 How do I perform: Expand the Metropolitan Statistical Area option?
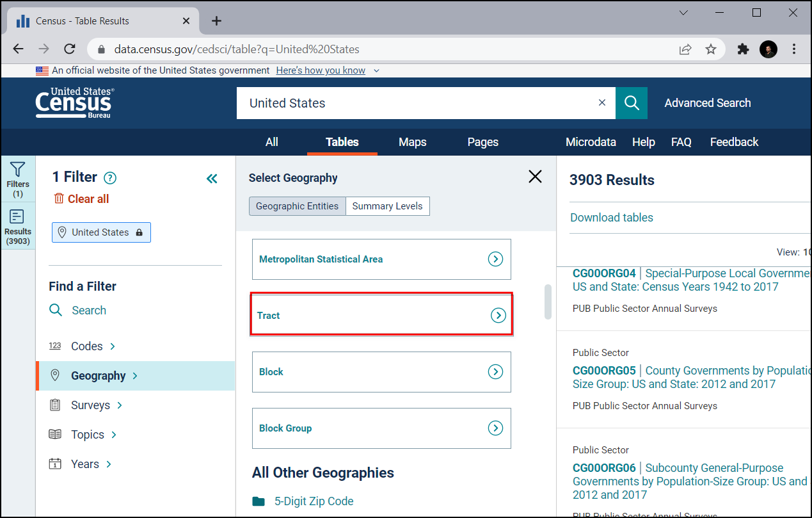click(x=495, y=259)
